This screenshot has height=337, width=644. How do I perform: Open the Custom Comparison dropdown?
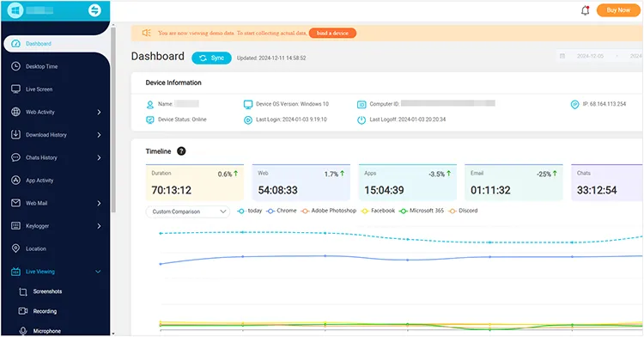pos(188,211)
